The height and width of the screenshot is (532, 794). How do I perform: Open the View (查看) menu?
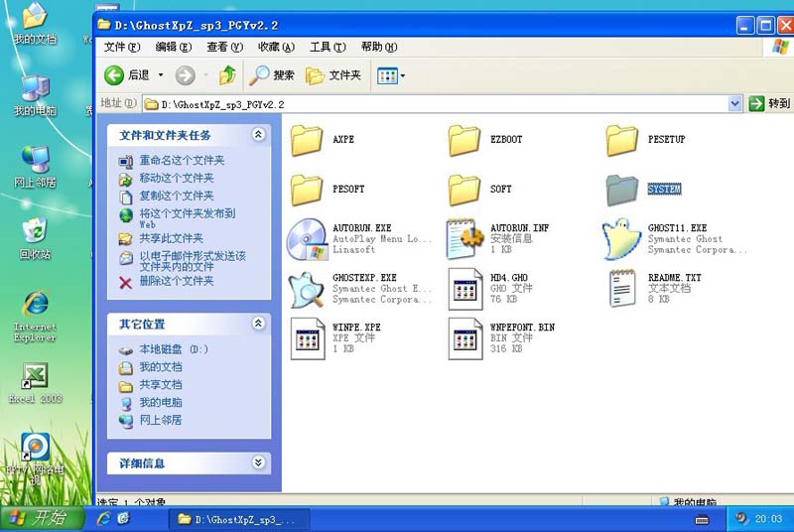click(224, 47)
